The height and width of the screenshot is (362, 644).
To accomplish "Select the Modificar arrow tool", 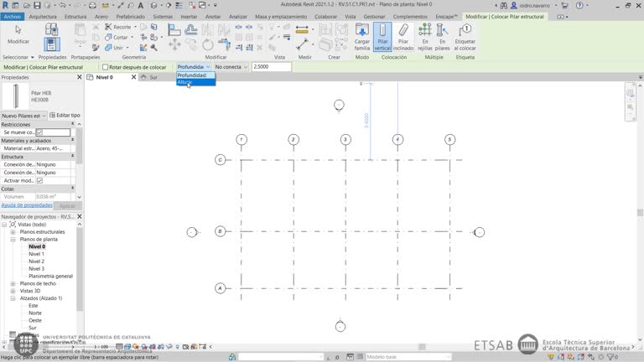I will click(x=18, y=34).
